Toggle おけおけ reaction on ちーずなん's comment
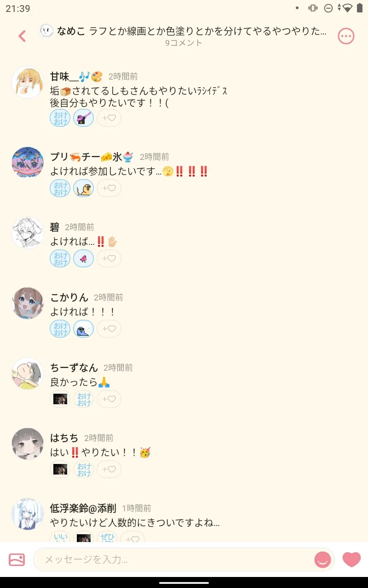Viewport: 368px width, 588px height. pyautogui.click(x=84, y=399)
